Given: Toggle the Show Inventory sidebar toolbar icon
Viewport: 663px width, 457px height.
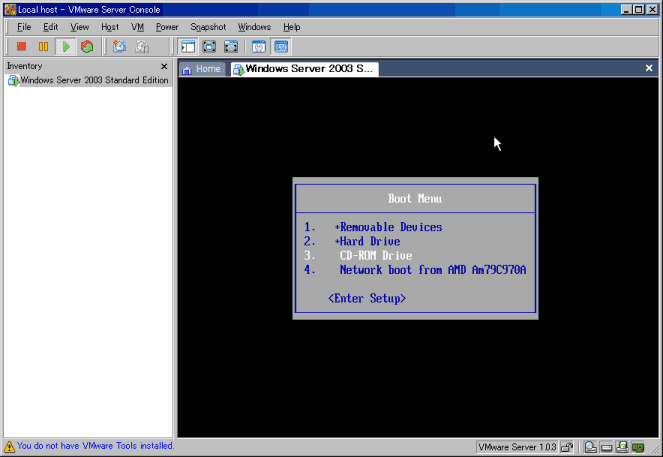Looking at the screenshot, I should tap(188, 47).
